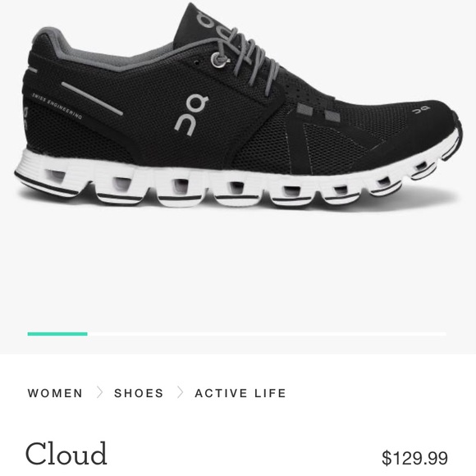The height and width of the screenshot is (476, 476).
Task: Go to the SHOES breadcrumb category
Action: 139,393
